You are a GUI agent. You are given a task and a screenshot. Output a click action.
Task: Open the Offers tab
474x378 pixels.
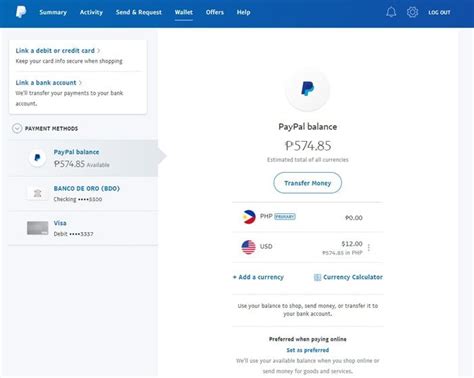pos(215,12)
